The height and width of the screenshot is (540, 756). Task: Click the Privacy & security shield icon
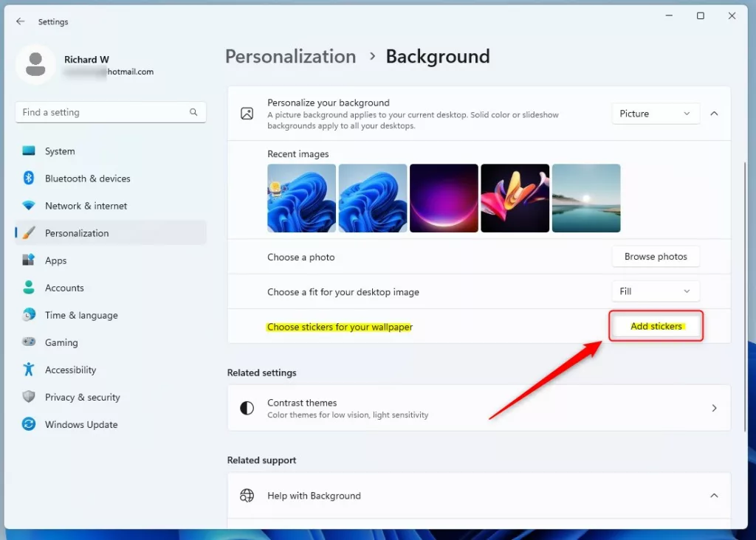click(x=29, y=397)
